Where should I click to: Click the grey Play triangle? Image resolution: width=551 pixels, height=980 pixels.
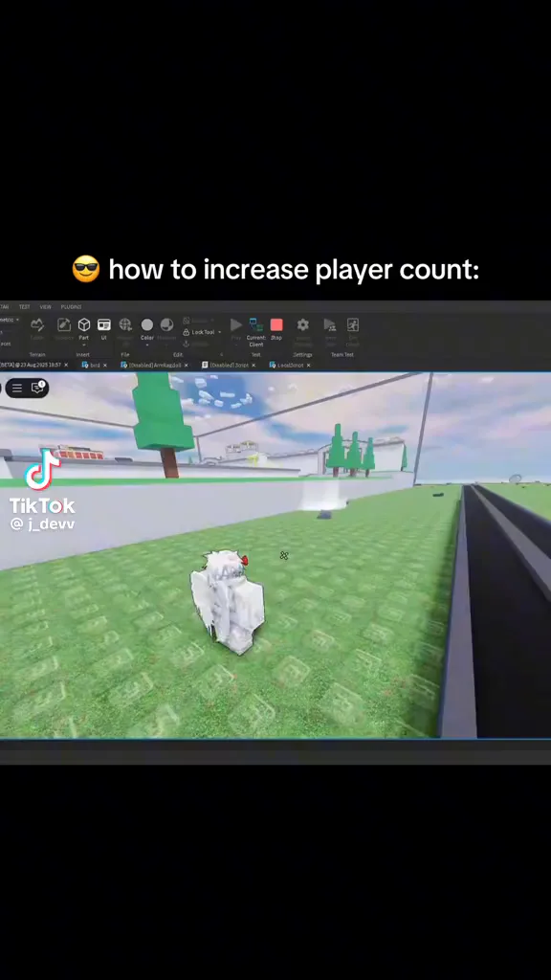tap(236, 324)
